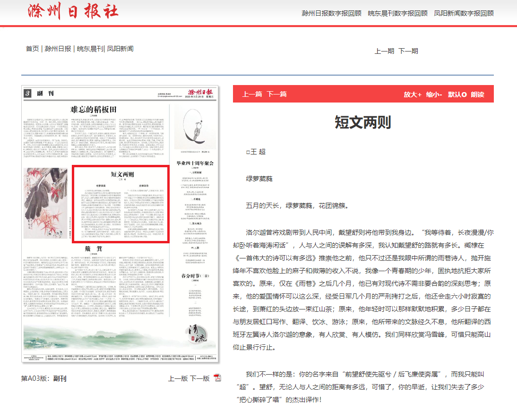Download the PDF via the PDF icon
The height and width of the screenshot is (420, 517).
[217, 378]
